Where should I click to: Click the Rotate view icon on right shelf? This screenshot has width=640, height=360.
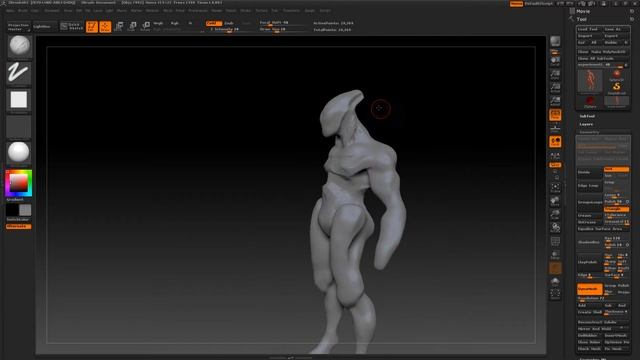555,228
